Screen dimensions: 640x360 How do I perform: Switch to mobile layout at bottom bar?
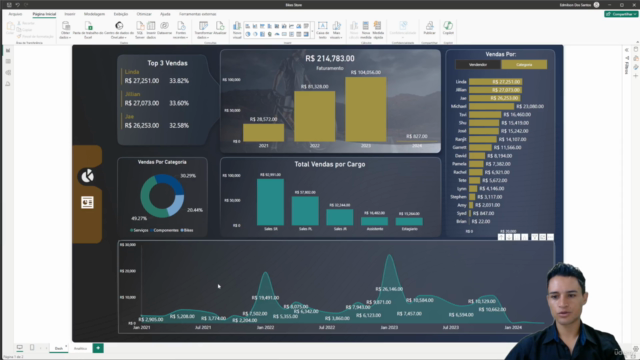[x=32, y=348]
